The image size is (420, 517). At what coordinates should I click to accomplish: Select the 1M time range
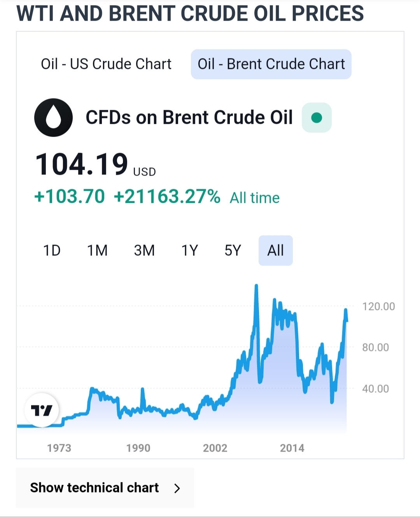[x=97, y=250]
